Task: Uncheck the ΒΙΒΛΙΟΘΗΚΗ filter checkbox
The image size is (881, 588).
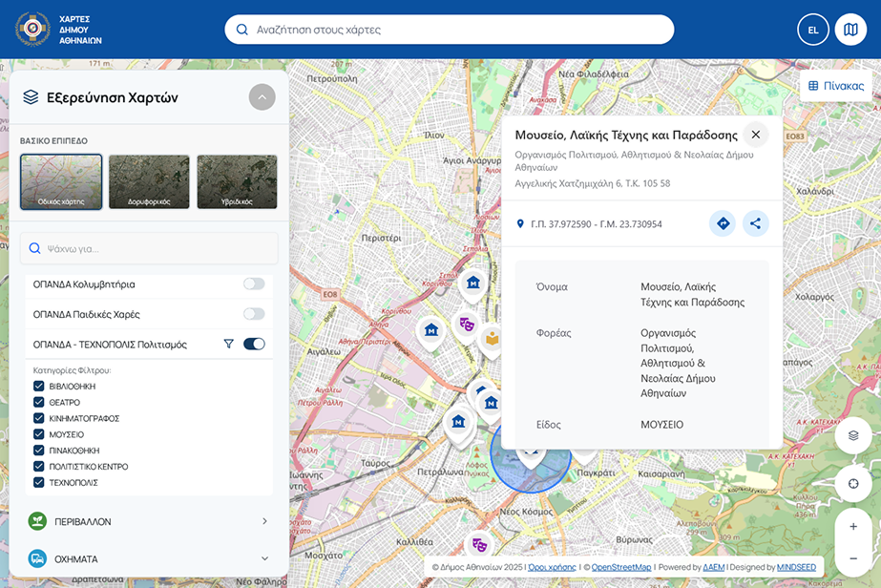Action: coord(39,387)
